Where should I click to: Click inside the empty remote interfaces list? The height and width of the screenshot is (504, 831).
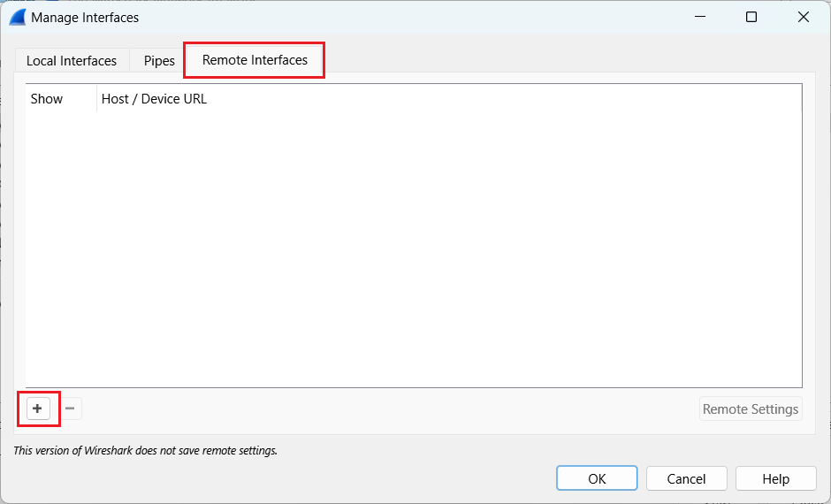413,248
